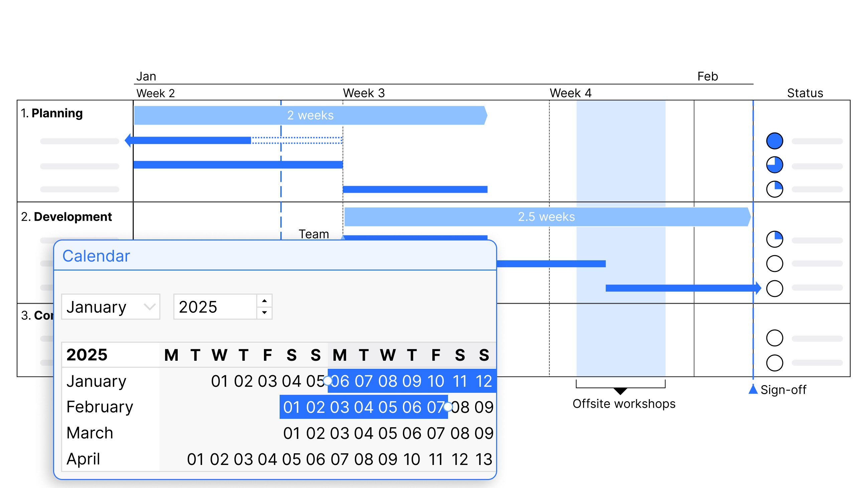This screenshot has width=868, height=488.
Task: Click the left arrow on first Planning task bar
Action: point(128,140)
